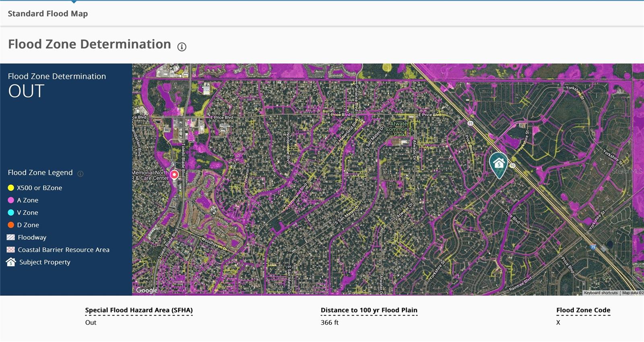644x342 pixels.
Task: Click the Atwater Community Park label on map
Action: pyautogui.click(x=399, y=129)
